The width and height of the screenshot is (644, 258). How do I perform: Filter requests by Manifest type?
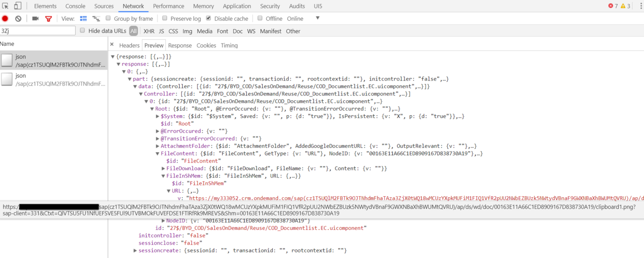coord(271,31)
